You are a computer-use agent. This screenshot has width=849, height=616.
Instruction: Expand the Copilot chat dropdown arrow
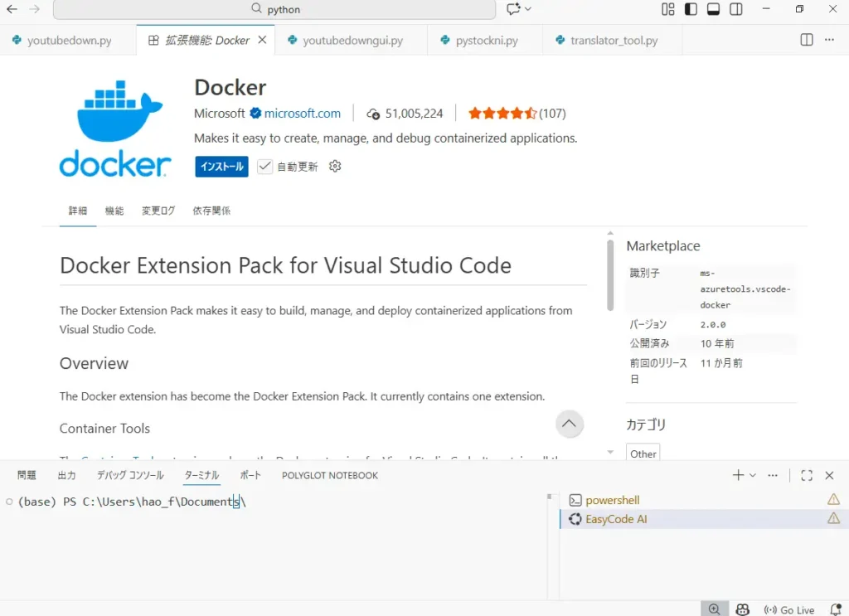coord(528,9)
